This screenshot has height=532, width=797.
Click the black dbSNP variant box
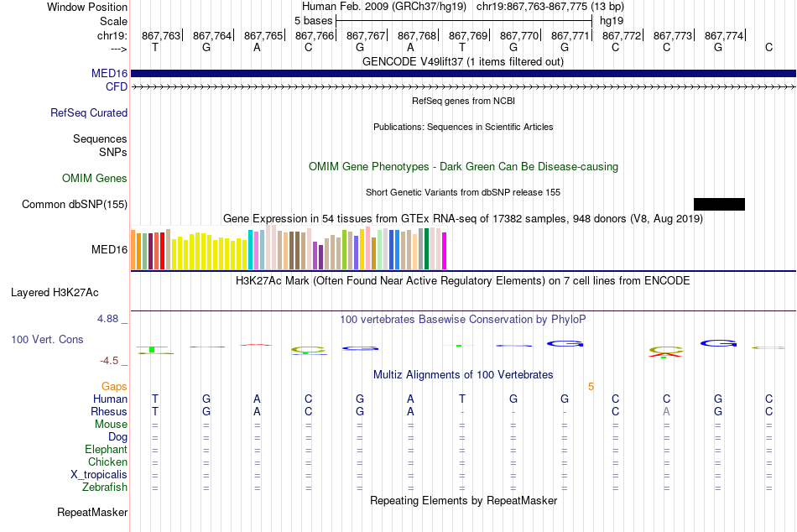click(719, 205)
